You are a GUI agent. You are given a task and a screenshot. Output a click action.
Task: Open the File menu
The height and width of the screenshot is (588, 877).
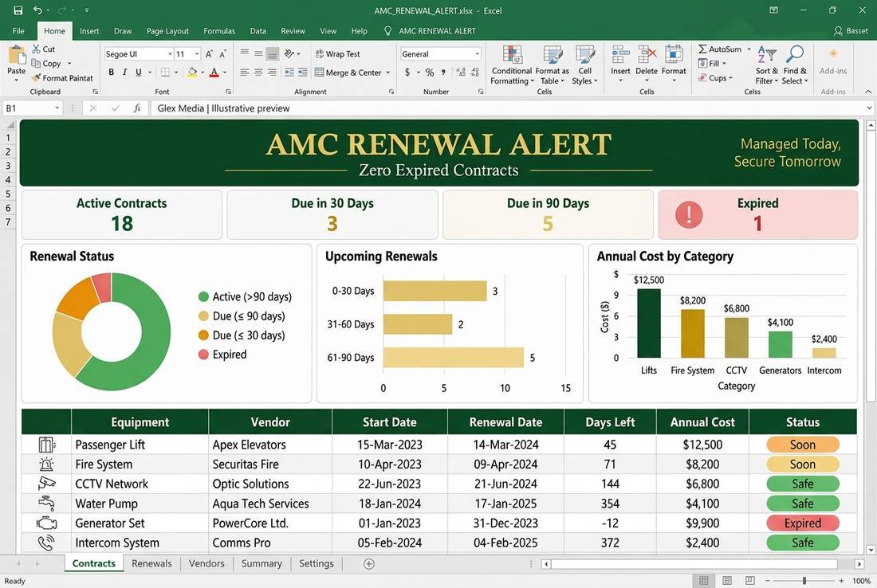(18, 31)
